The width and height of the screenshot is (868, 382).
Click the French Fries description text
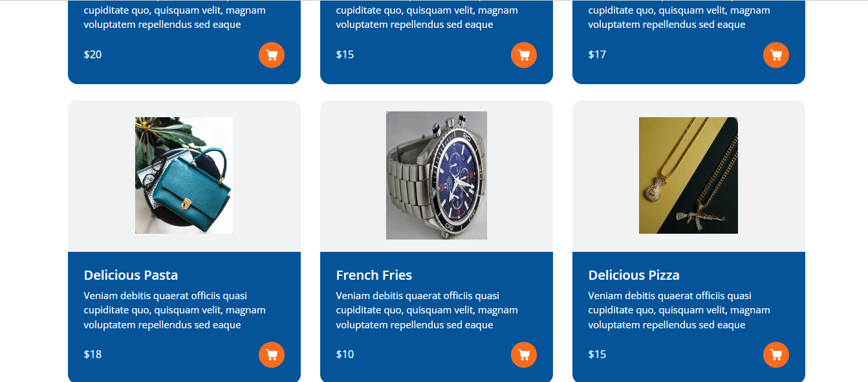pos(427,310)
